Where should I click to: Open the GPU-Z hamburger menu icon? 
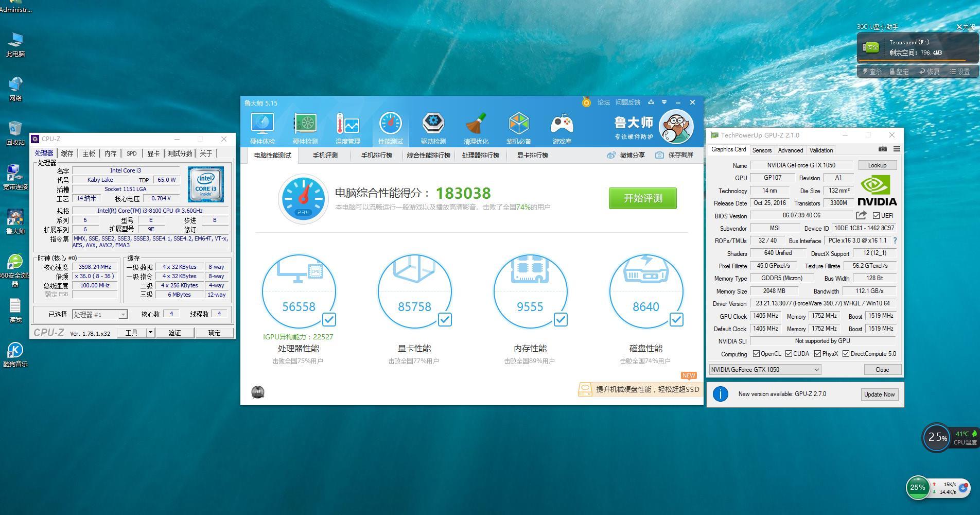click(x=897, y=149)
